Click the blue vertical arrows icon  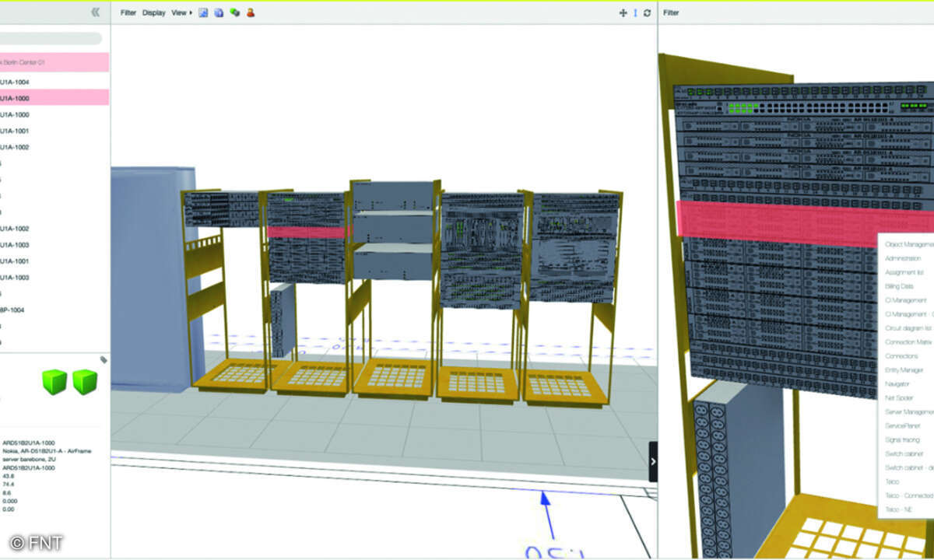click(x=635, y=12)
